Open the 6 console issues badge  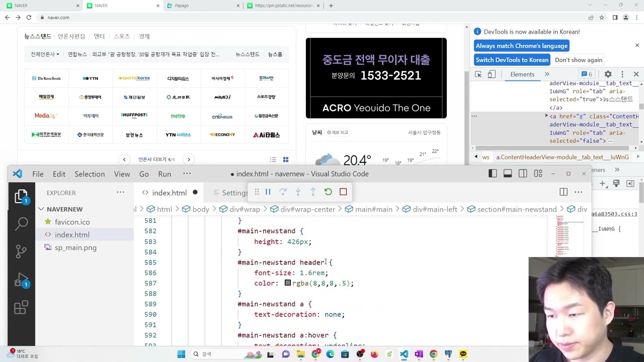(x=587, y=74)
